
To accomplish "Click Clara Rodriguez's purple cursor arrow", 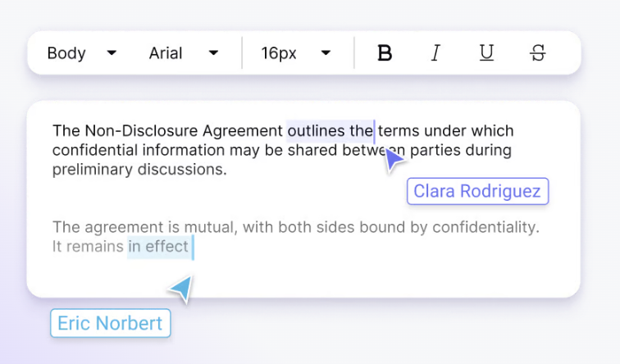I will [x=394, y=159].
